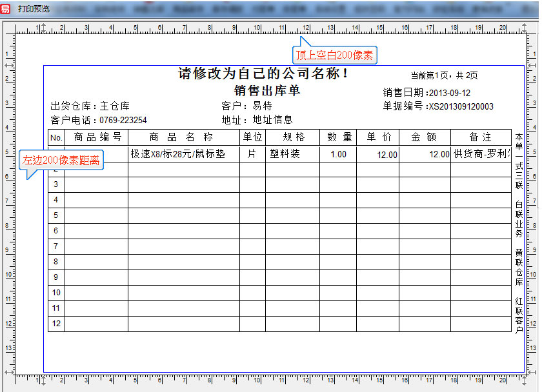The height and width of the screenshot is (392, 542).
Task: Click the order number XS201309120003
Action: click(461, 106)
